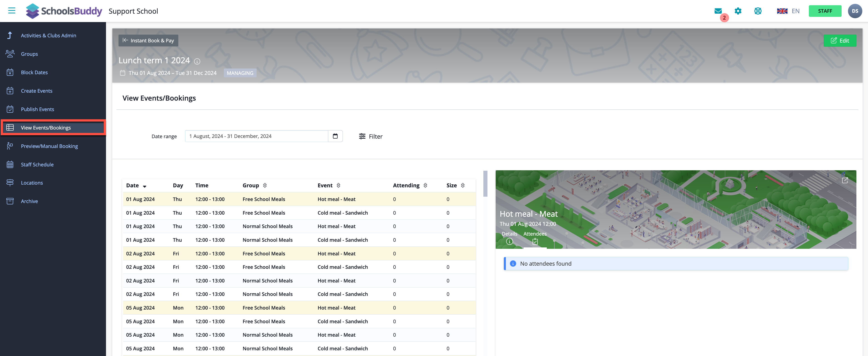Click the Time column header
This screenshot has width=868, height=356.
pos(202,186)
